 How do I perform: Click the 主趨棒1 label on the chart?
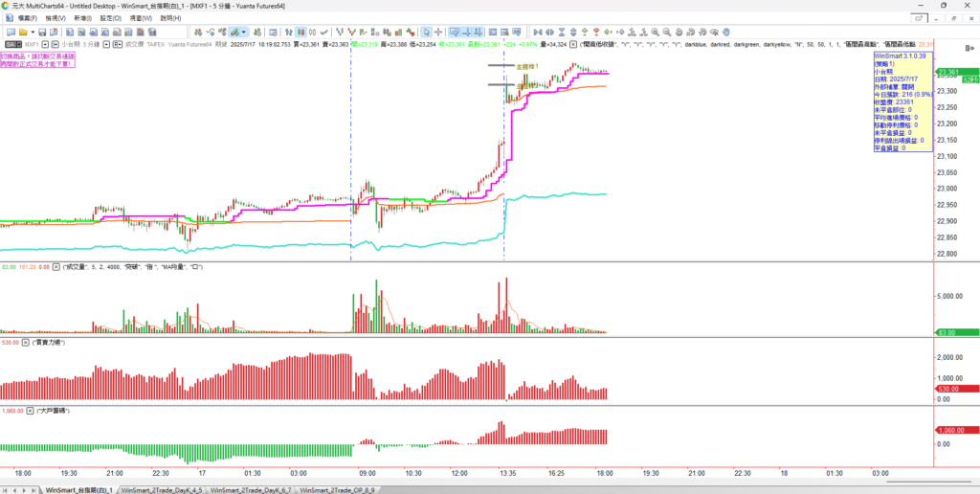point(527,66)
